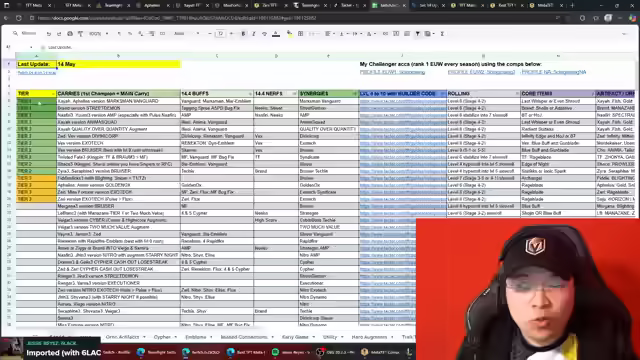
Task: Click the Undo arrow icon
Action: coord(49,34)
